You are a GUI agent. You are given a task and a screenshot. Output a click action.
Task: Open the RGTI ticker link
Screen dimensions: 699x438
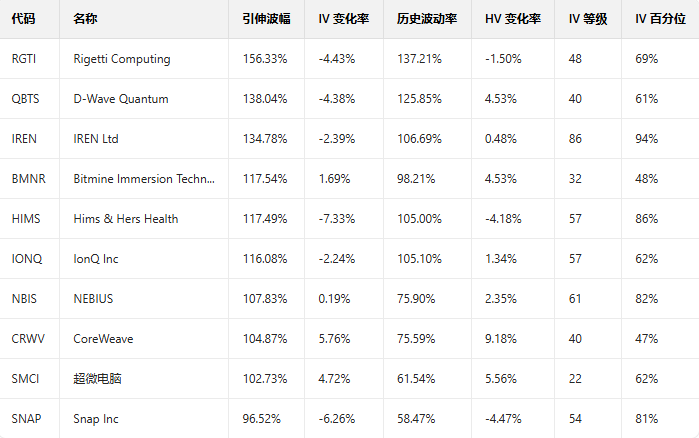[x=24, y=59]
